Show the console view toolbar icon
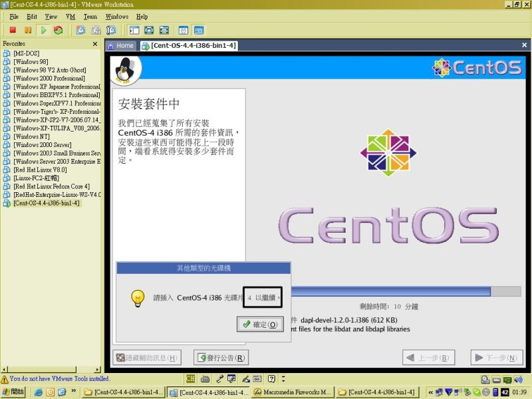 199,30
